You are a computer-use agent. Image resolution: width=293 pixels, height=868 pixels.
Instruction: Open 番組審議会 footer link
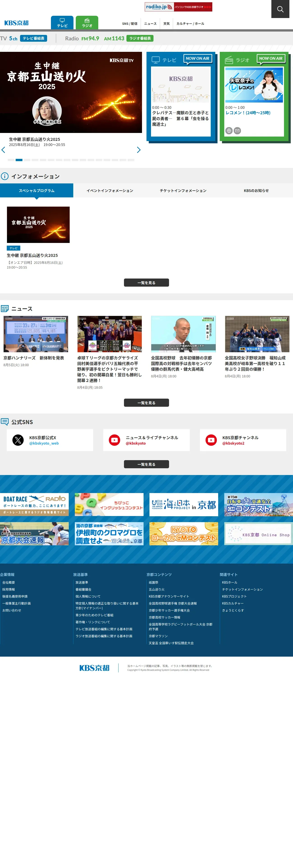tap(83, 589)
